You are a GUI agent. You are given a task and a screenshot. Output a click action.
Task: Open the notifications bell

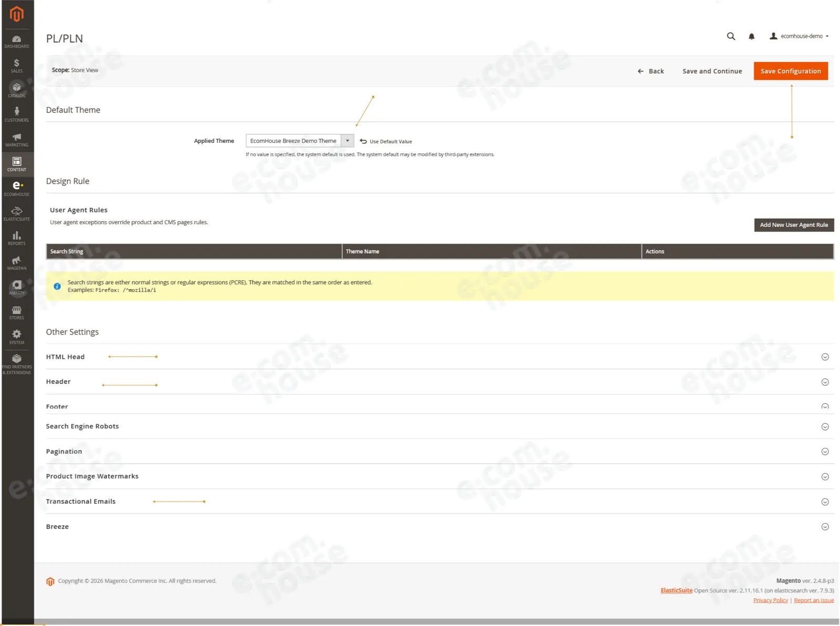pos(751,36)
